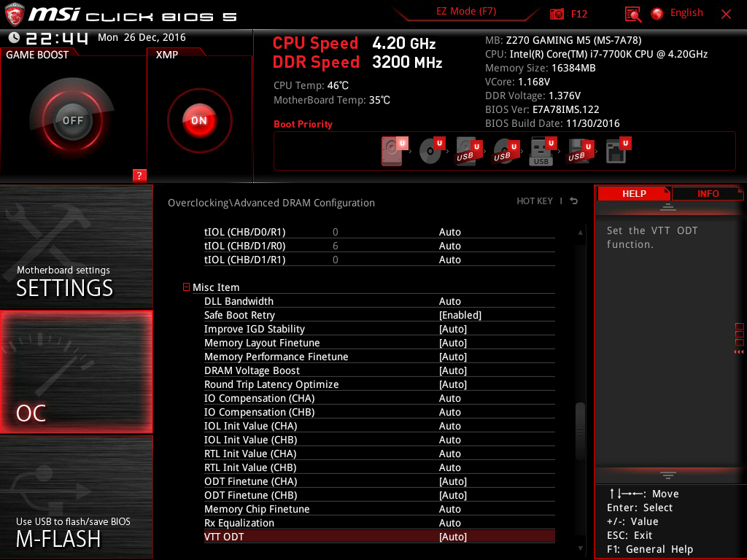Toggle the GAME BOOST knob currently OFF
This screenshot has width=747, height=560.
(72, 120)
